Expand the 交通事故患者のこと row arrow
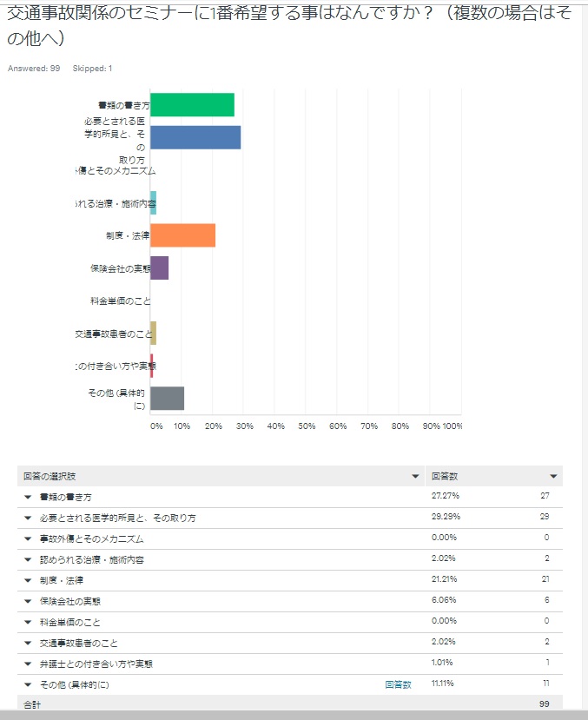Screen dimensions: 588x720 point(28,644)
